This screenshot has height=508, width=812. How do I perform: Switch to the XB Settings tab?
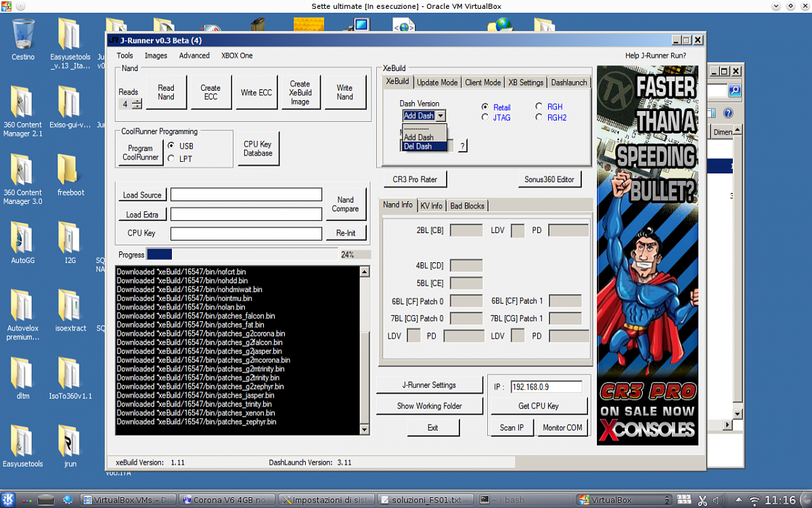coord(526,83)
